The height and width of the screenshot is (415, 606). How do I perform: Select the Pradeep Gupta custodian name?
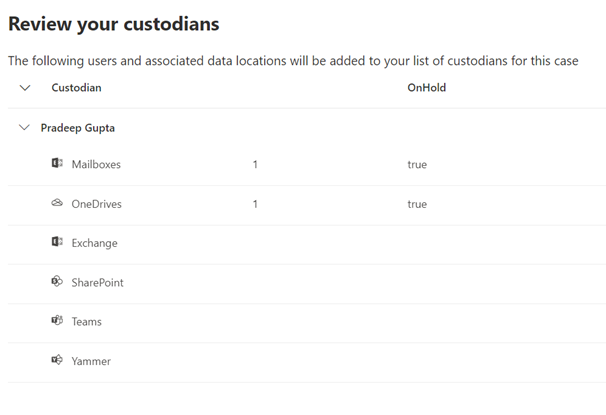point(78,128)
